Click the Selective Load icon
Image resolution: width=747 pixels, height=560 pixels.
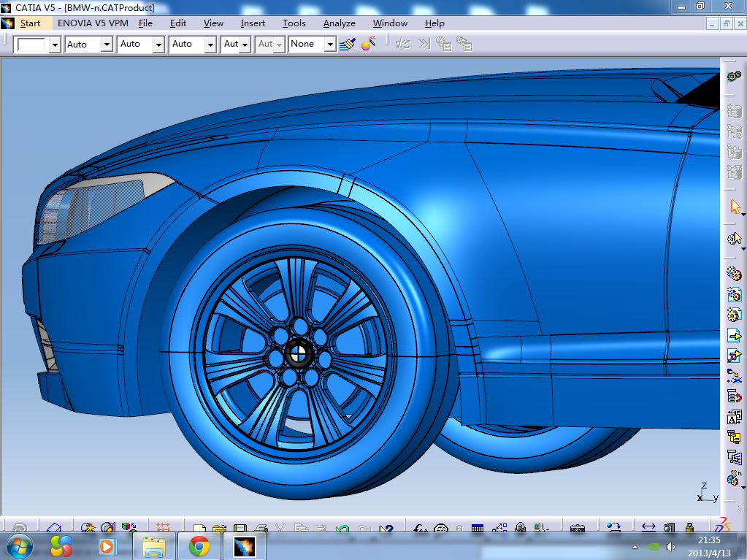[x=734, y=436]
